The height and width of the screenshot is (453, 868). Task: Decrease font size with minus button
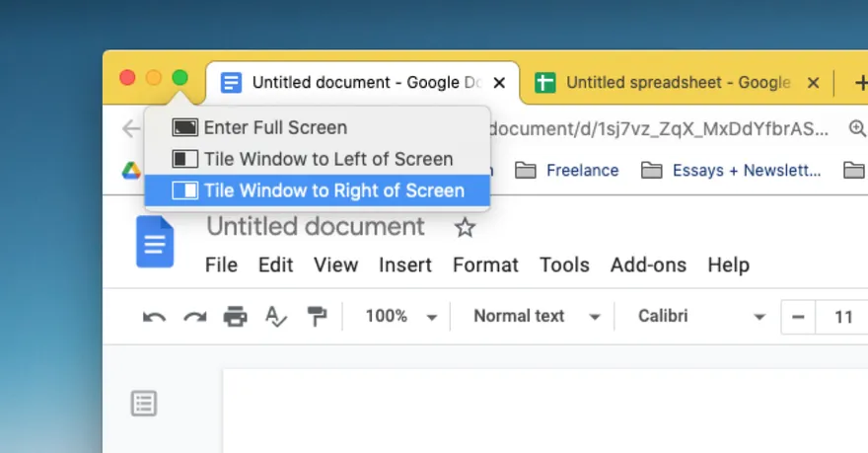click(x=798, y=317)
